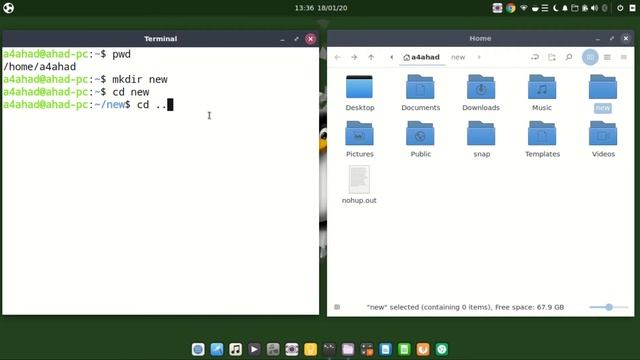This screenshot has width=640, height=360.
Task: Select the Public folder
Action: point(420,139)
